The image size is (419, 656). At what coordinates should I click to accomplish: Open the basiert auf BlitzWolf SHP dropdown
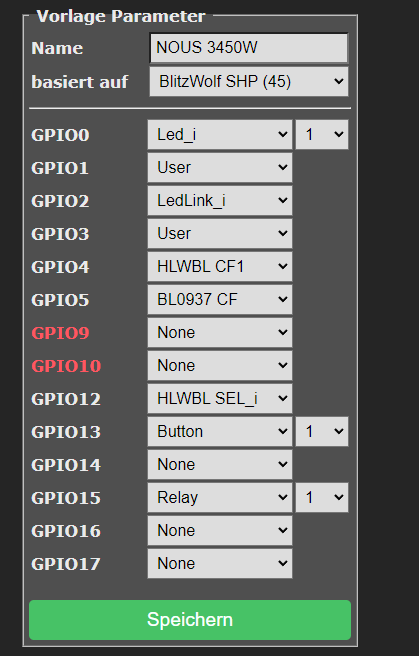tap(248, 82)
